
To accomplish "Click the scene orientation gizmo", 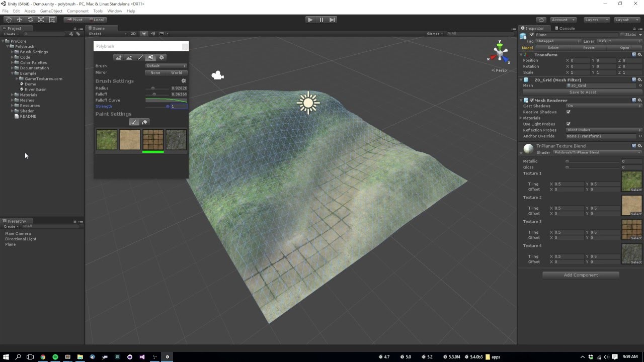I will pos(499,53).
